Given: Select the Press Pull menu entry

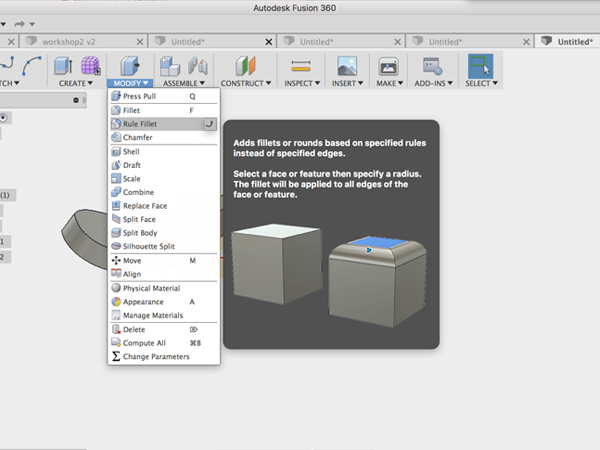Looking at the screenshot, I should [x=164, y=96].
